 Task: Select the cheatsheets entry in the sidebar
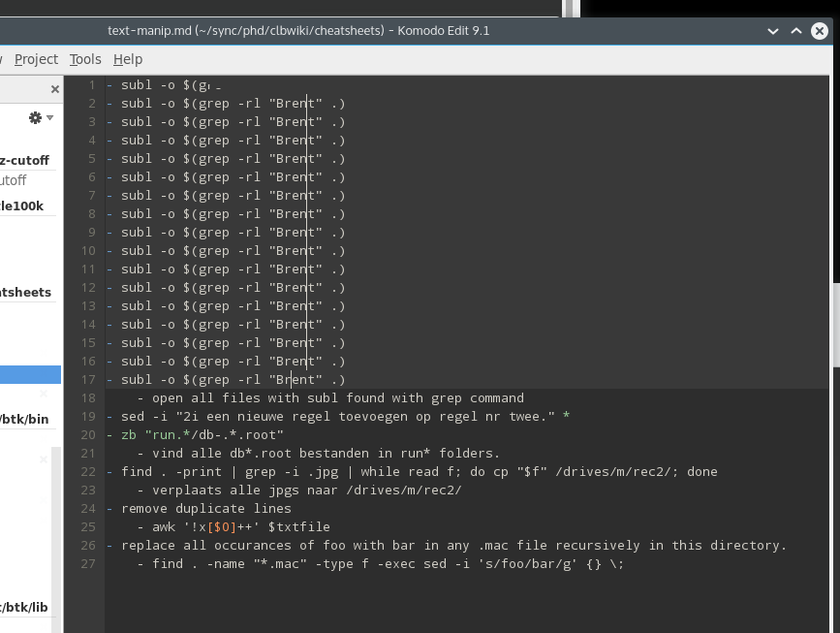tap(26, 292)
